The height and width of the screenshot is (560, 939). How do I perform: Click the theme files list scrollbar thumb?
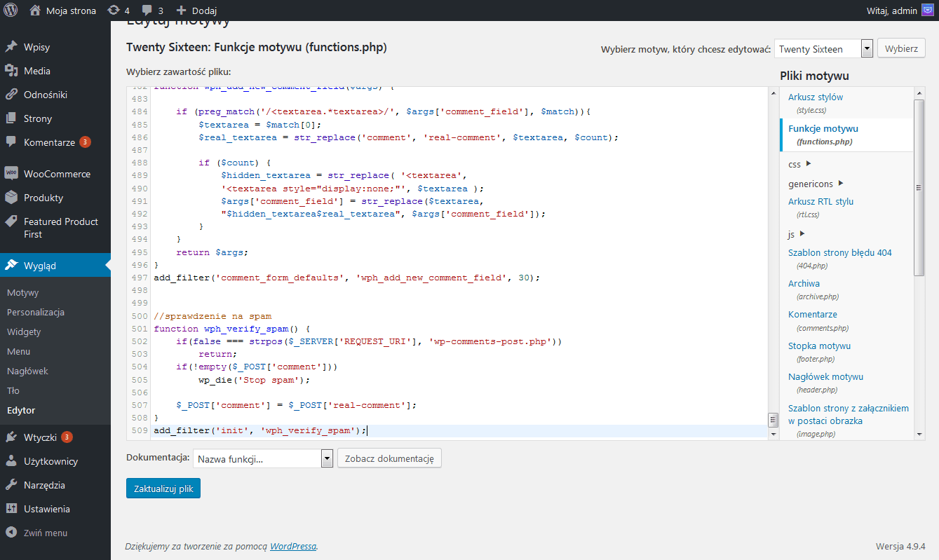pos(919,188)
